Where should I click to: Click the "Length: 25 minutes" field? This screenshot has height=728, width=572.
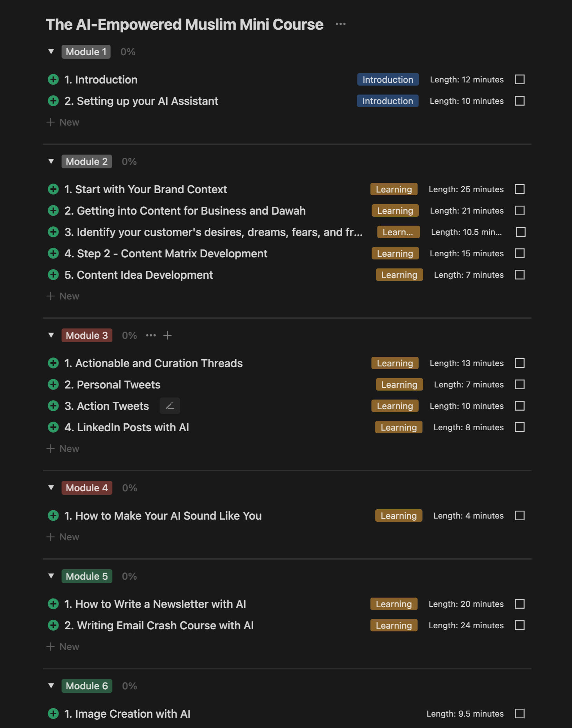tap(466, 189)
